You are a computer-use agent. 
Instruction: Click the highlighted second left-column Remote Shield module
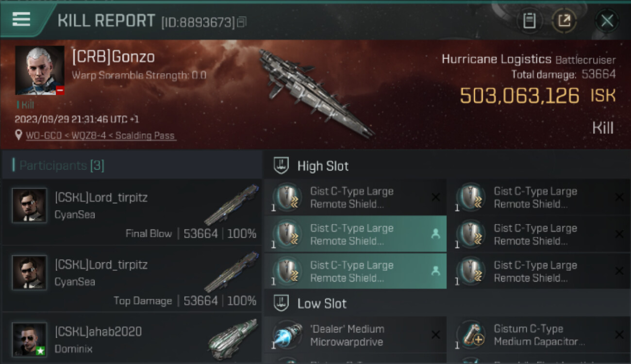[355, 234]
